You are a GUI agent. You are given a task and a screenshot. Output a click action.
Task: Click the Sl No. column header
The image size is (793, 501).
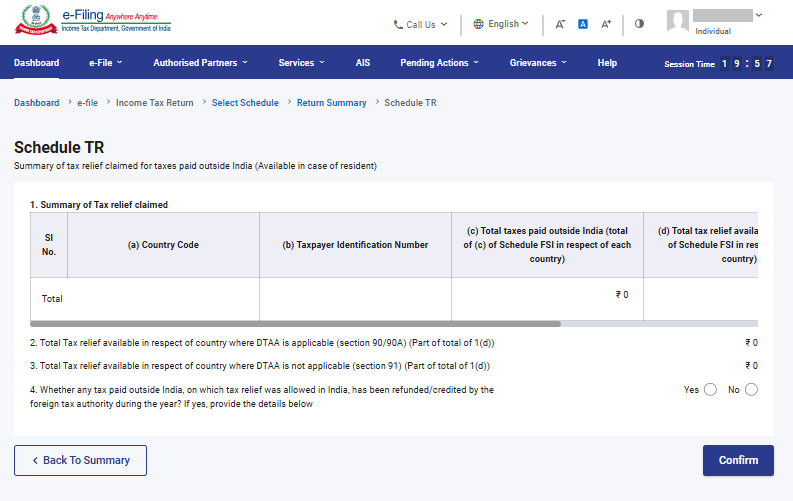coord(49,245)
